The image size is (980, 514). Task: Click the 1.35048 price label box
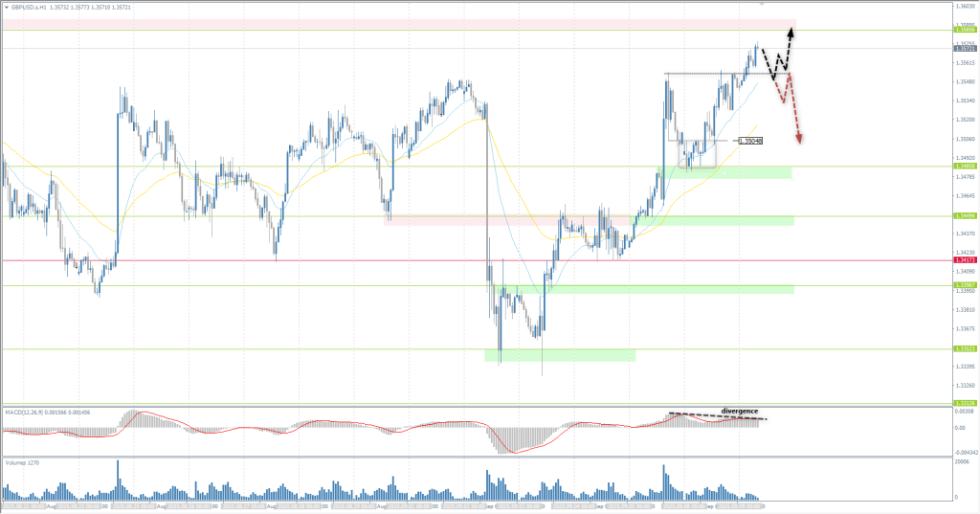pos(750,141)
